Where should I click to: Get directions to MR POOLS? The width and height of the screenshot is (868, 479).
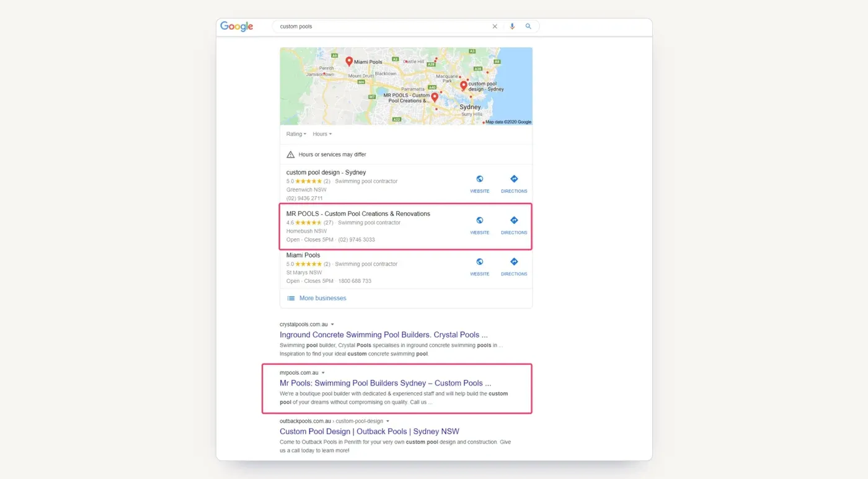[514, 225]
